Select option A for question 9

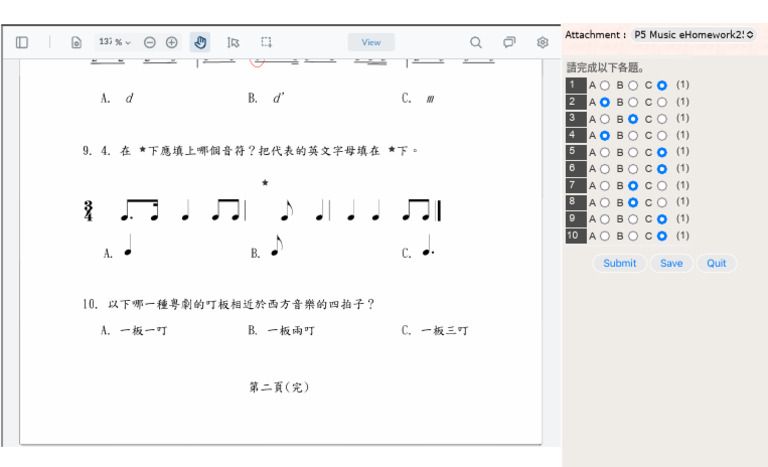pos(605,219)
